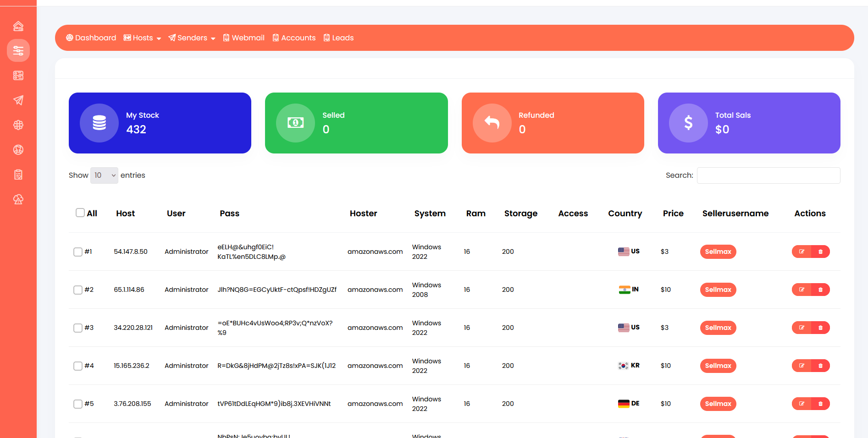Image resolution: width=868 pixels, height=438 pixels.
Task: Focus the Search input field
Action: (x=768, y=175)
